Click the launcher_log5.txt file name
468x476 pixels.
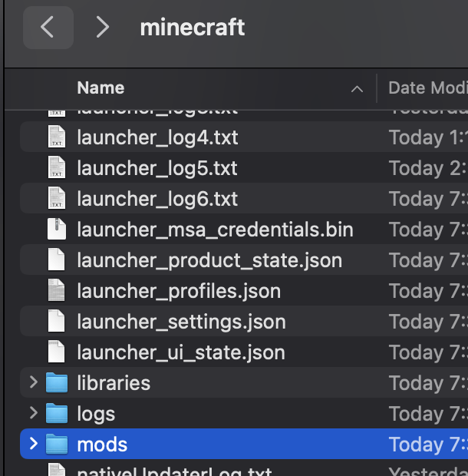pyautogui.click(x=157, y=168)
